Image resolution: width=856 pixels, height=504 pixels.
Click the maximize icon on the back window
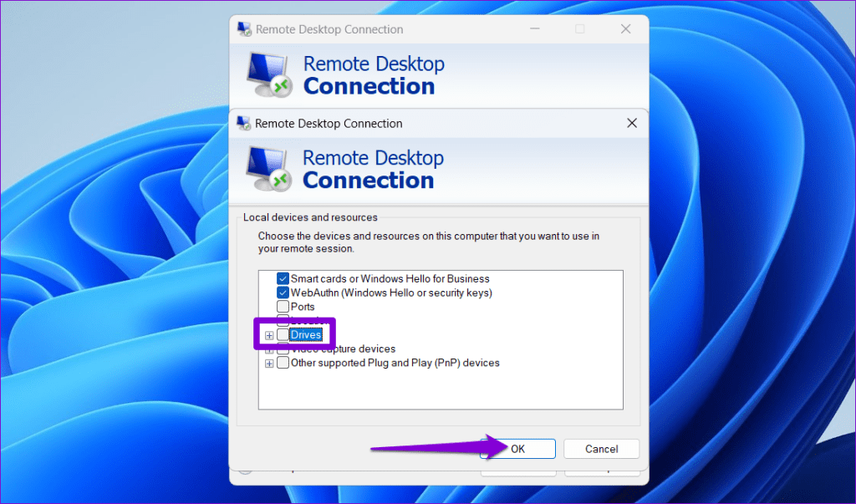coord(579,28)
